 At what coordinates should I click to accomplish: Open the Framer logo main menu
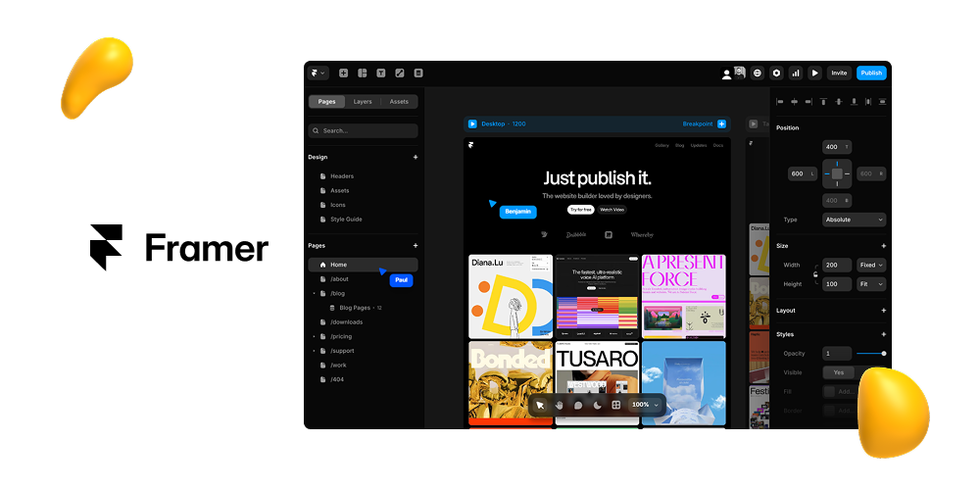click(318, 73)
